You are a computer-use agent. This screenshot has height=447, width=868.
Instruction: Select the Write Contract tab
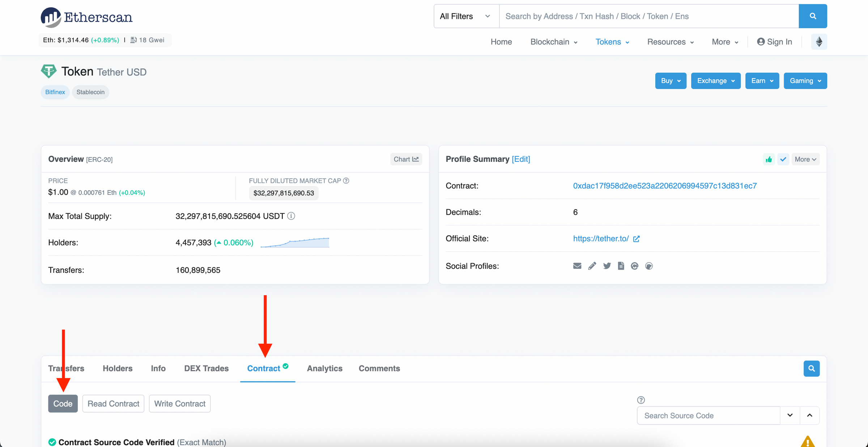point(180,403)
